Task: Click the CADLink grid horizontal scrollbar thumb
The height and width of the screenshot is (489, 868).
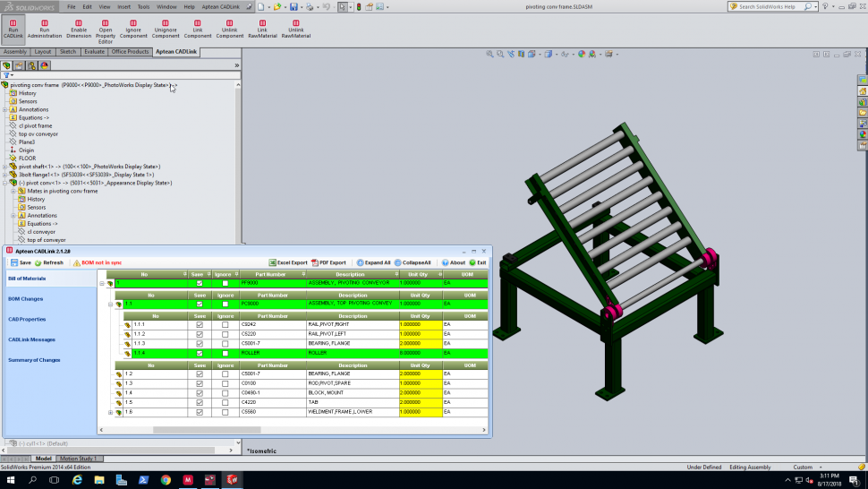Action: (207, 430)
